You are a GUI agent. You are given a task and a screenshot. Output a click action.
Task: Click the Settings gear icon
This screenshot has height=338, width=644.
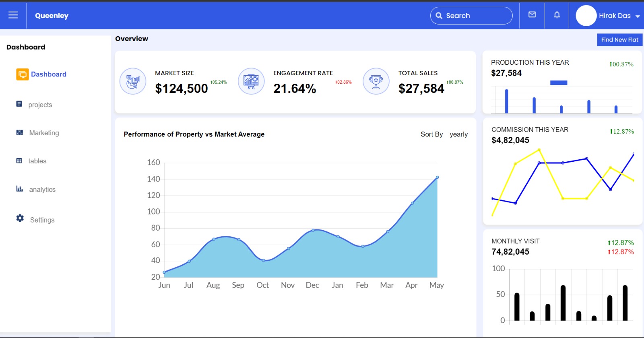[20, 218]
